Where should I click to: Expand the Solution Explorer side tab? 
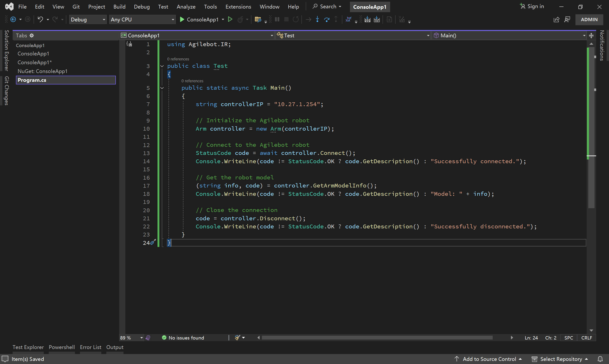(7, 50)
